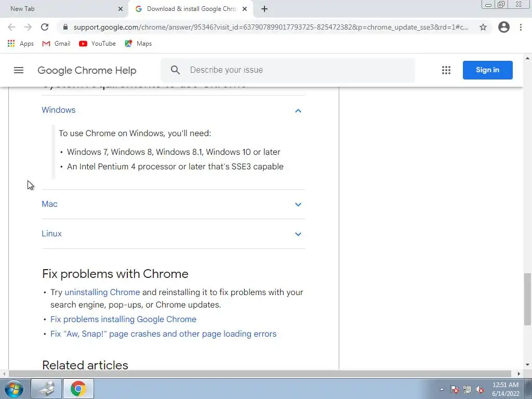
Task: Reload the page with the refresh icon
Action: tap(45, 27)
